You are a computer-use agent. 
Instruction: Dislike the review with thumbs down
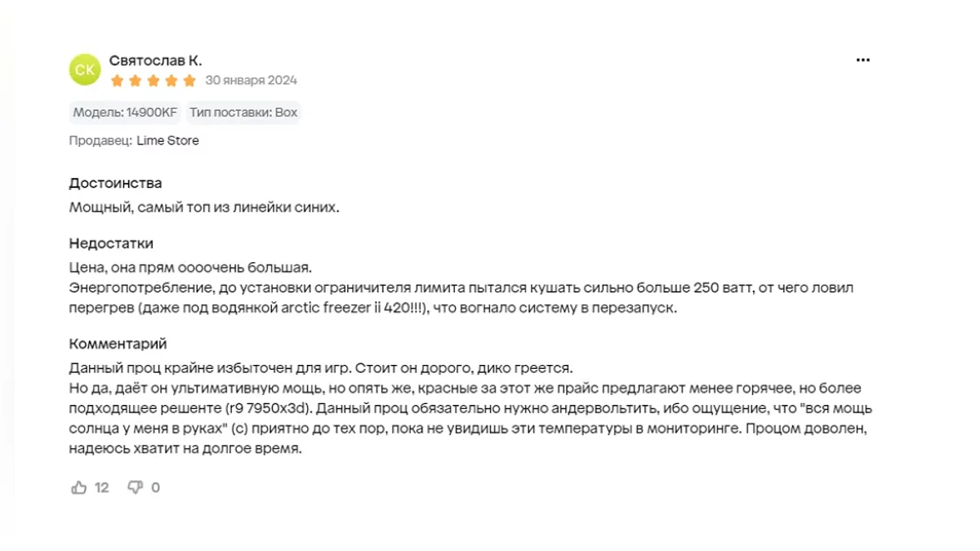click(x=136, y=487)
